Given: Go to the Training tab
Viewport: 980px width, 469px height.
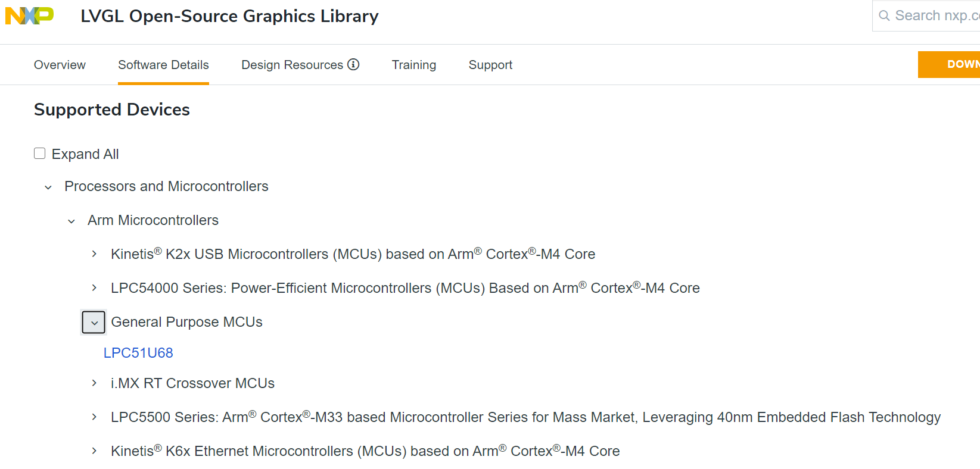Looking at the screenshot, I should pyautogui.click(x=413, y=65).
